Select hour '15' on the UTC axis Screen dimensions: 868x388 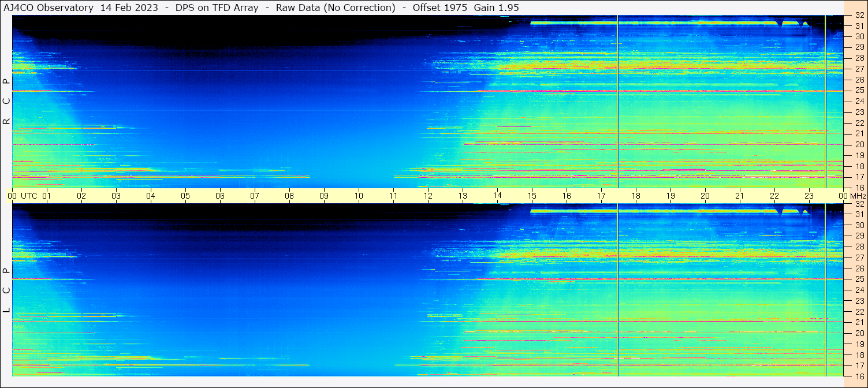click(x=532, y=196)
